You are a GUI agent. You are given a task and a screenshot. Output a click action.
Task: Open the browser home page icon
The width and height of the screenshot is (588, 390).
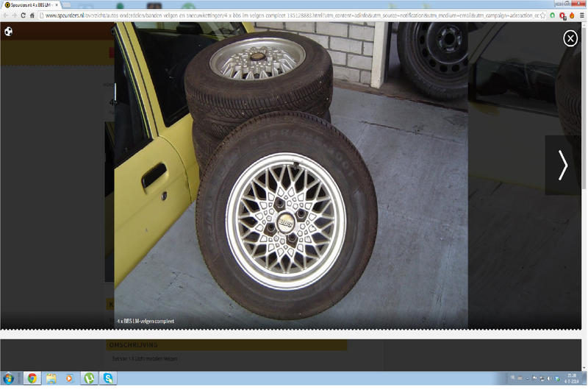click(x=32, y=15)
